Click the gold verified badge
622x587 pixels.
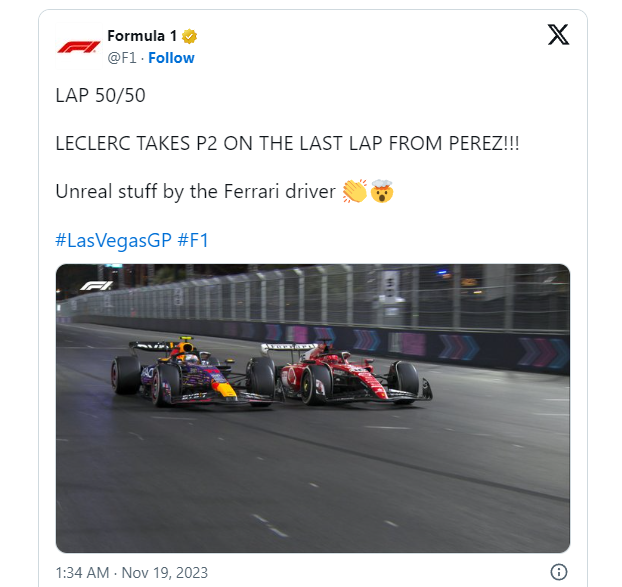click(189, 37)
